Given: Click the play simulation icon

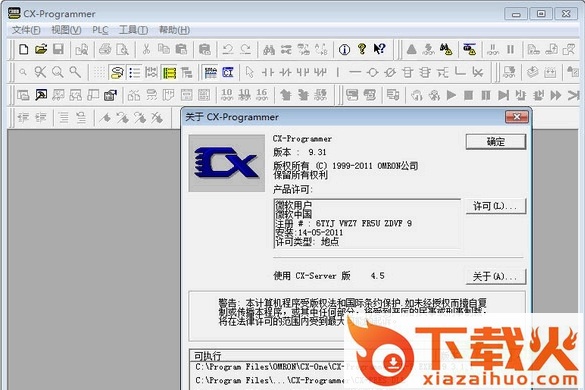Looking at the screenshot, I should (451, 95).
